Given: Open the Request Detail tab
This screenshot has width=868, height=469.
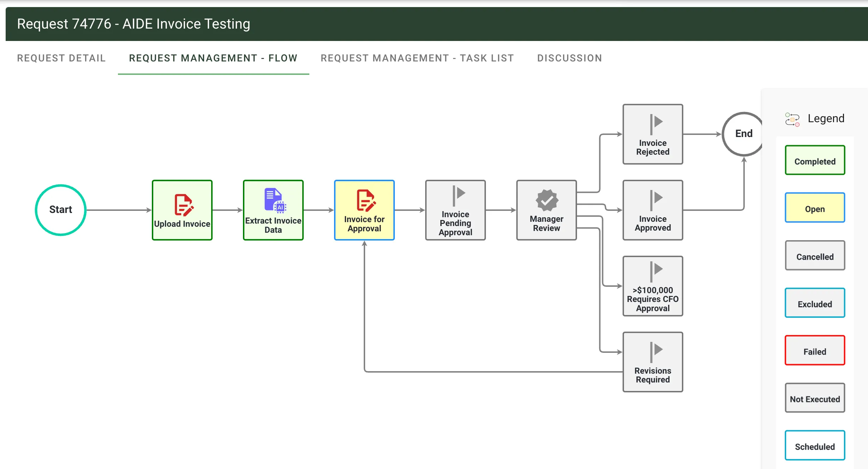Looking at the screenshot, I should coord(61,58).
